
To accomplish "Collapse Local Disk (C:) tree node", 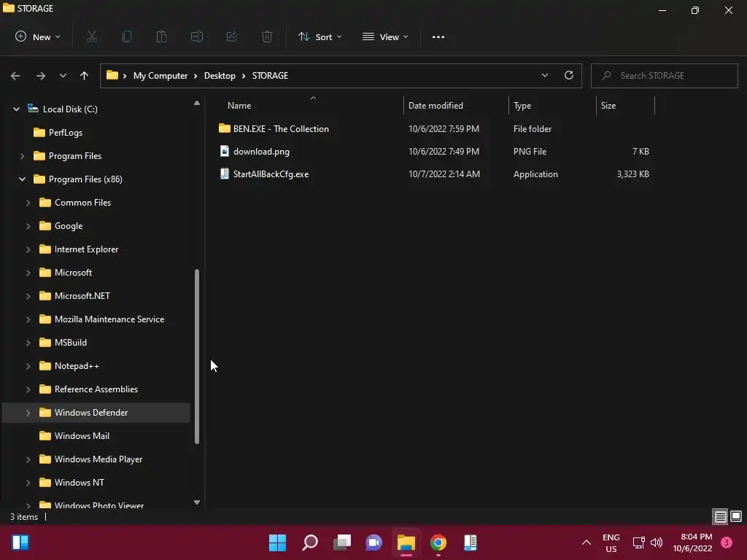I will click(16, 109).
